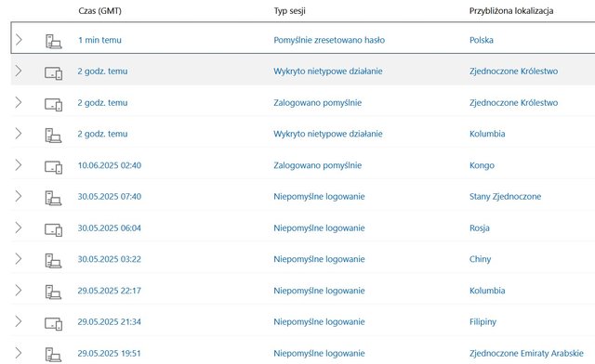Click device icon in the Polska row
This screenshot has width=595, height=364.
click(53, 41)
